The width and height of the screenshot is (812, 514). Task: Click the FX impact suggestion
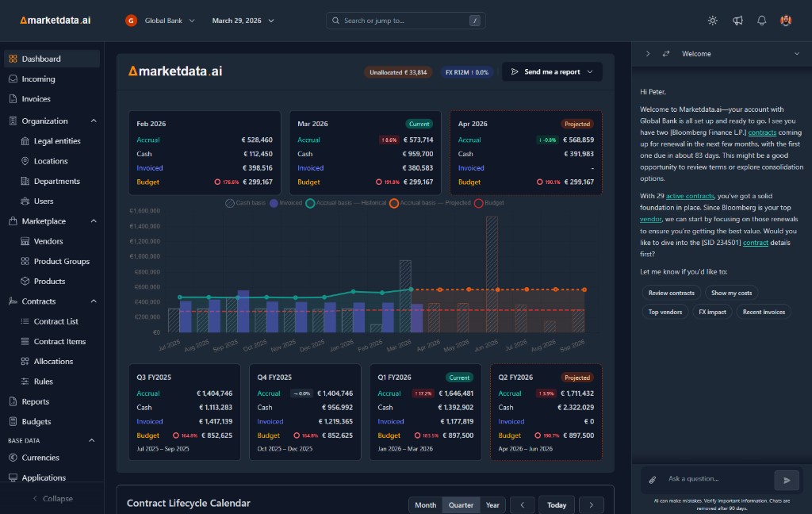(x=712, y=312)
